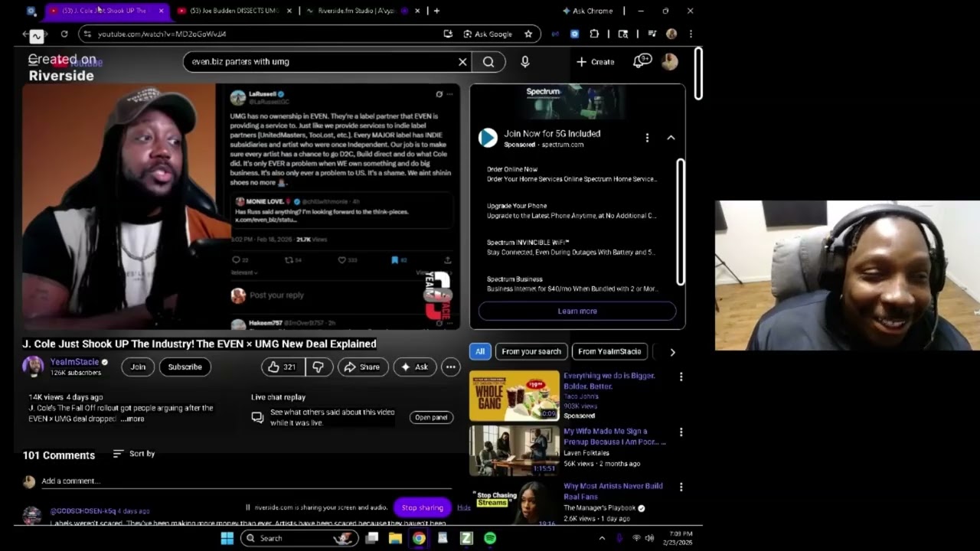Click Create button in YouTube header
Screen dimensions: 980x551
[x=596, y=62]
